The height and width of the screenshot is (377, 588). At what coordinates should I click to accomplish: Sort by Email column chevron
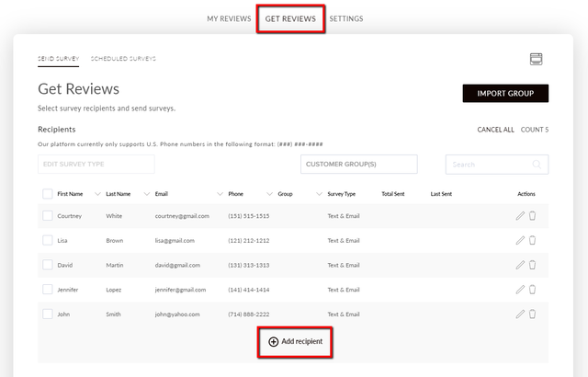click(x=220, y=194)
